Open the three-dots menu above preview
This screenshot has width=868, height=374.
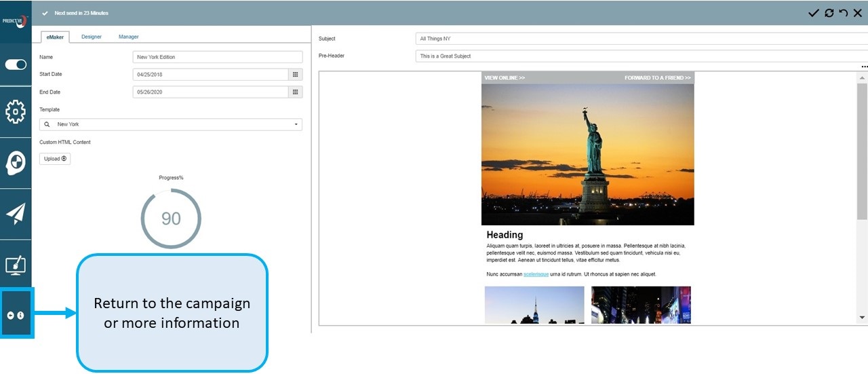864,67
